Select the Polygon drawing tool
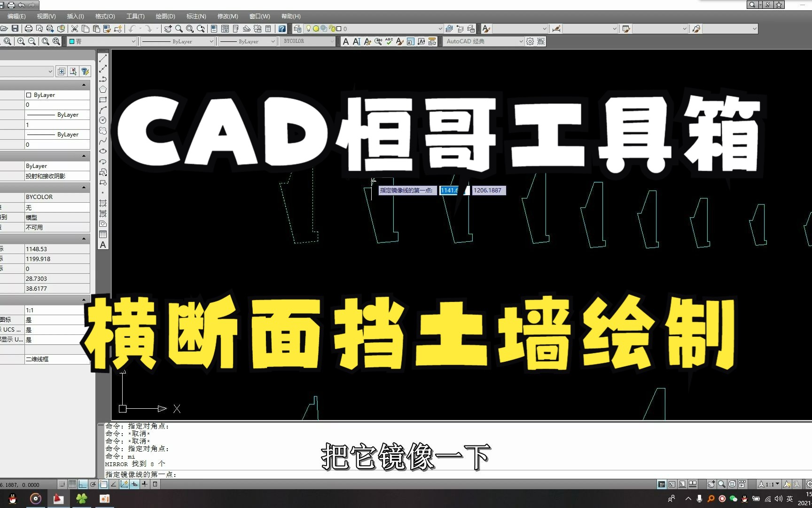This screenshot has width=812, height=508. click(102, 87)
